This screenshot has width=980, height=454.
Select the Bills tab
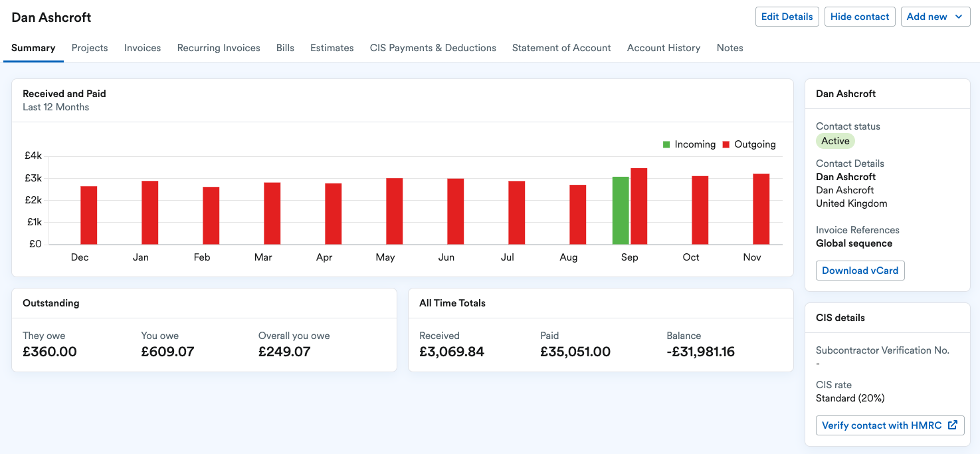point(285,48)
